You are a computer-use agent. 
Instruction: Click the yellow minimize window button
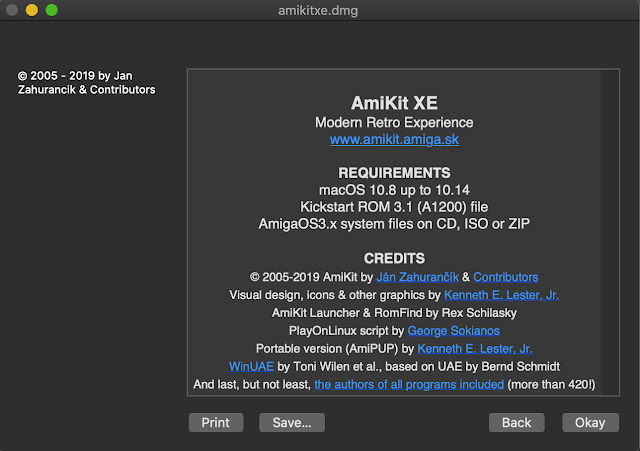point(32,10)
